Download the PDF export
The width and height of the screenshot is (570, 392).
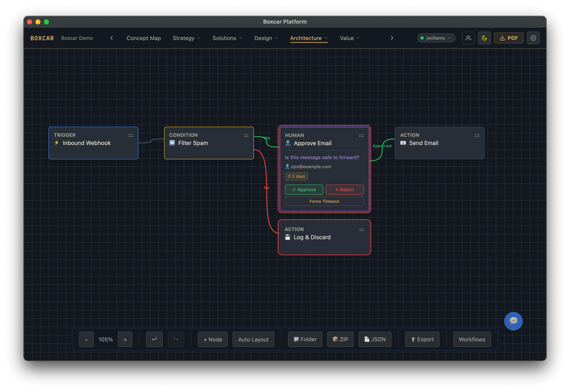pos(509,38)
